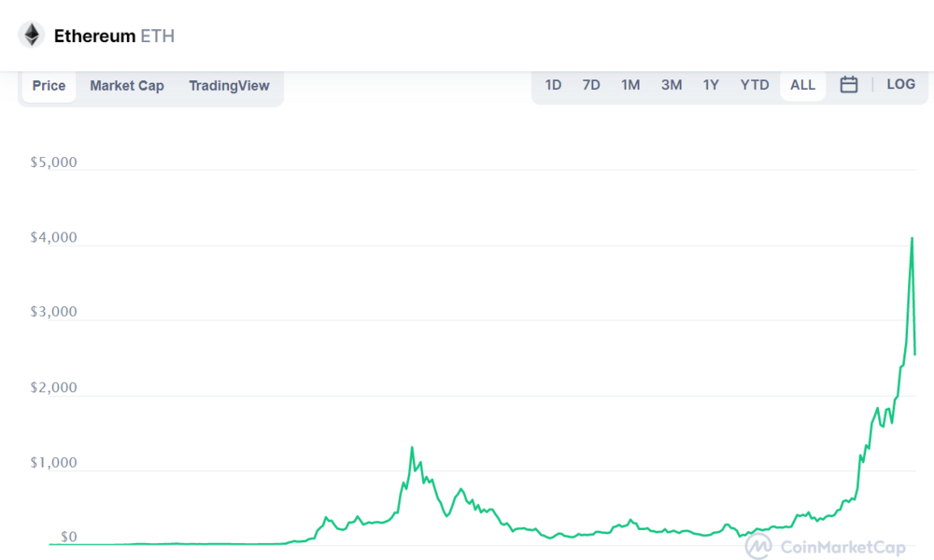This screenshot has width=934, height=560.
Task: Switch to the Market Cap tab
Action: 127,86
